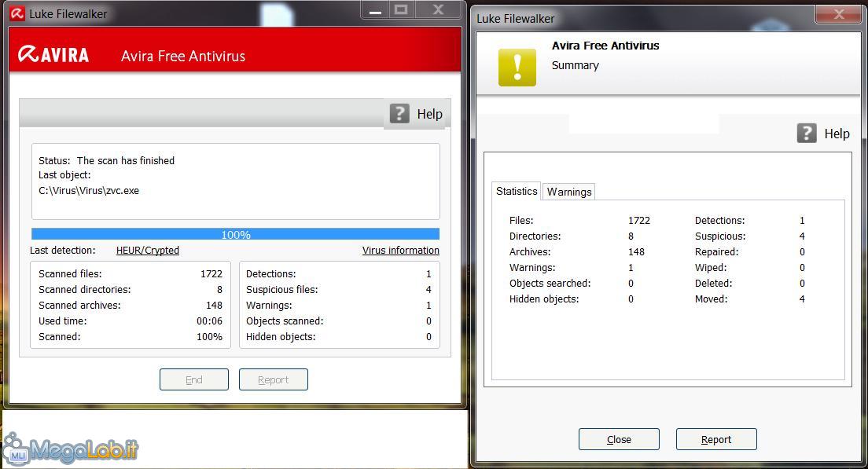Select the path C:\Virus\Virus\zvc.exe
Image resolution: width=868 pixels, height=469 pixels.
click(89, 190)
